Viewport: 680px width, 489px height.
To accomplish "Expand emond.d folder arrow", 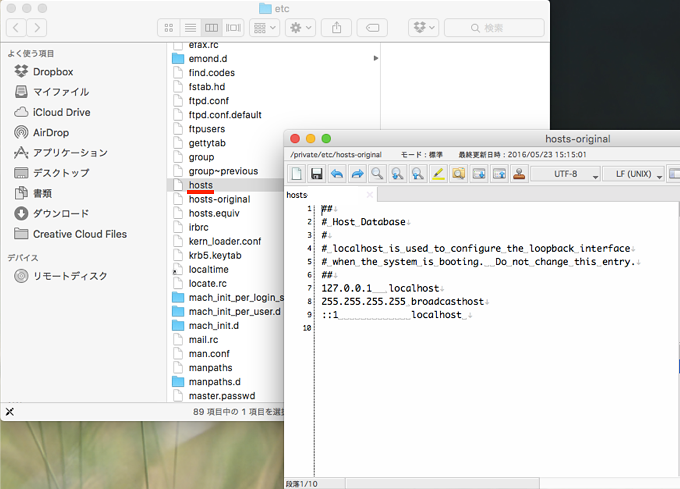I will tap(376, 58).
